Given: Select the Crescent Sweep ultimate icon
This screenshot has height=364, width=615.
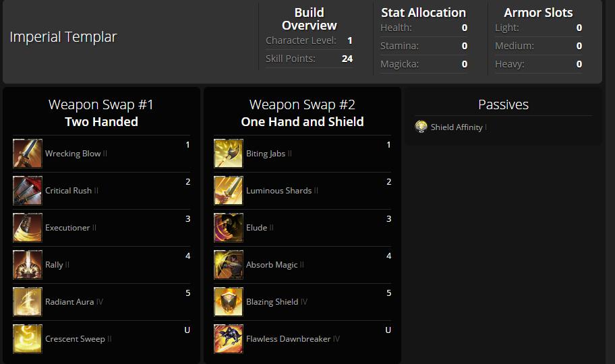Looking at the screenshot, I should (28, 339).
